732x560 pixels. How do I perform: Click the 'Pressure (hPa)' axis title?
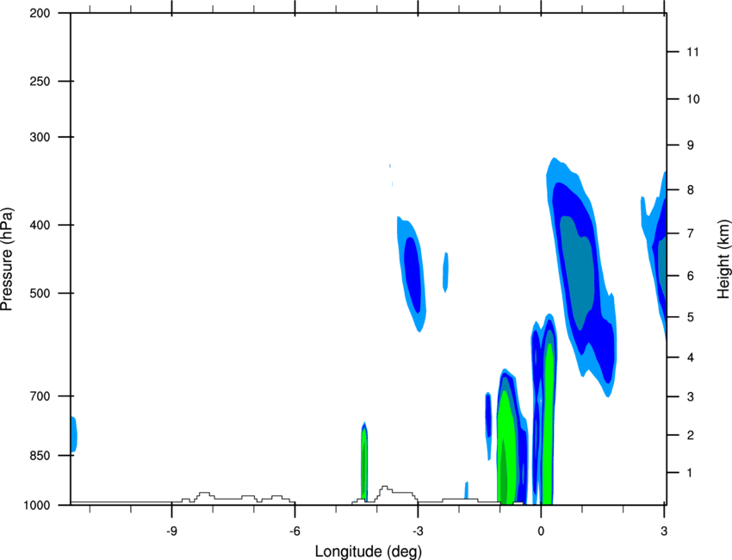click(7, 259)
